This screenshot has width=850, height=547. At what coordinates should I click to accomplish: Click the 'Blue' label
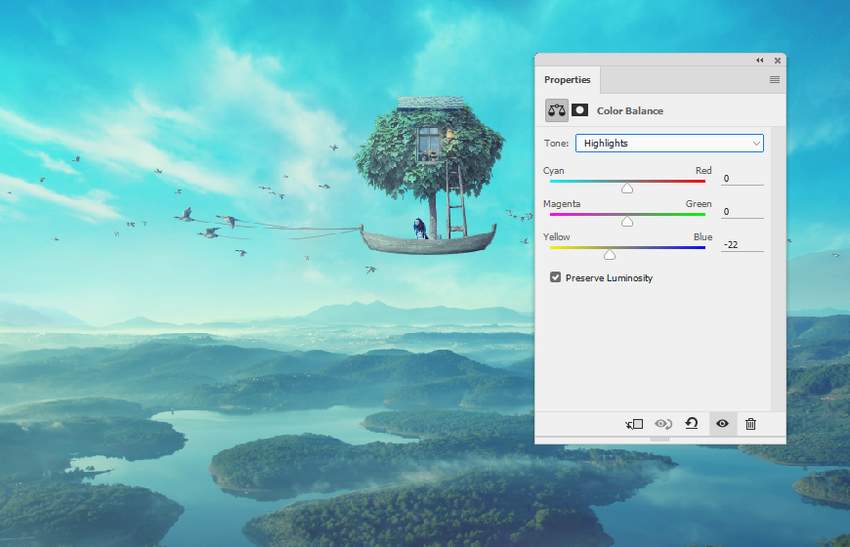[x=703, y=237]
